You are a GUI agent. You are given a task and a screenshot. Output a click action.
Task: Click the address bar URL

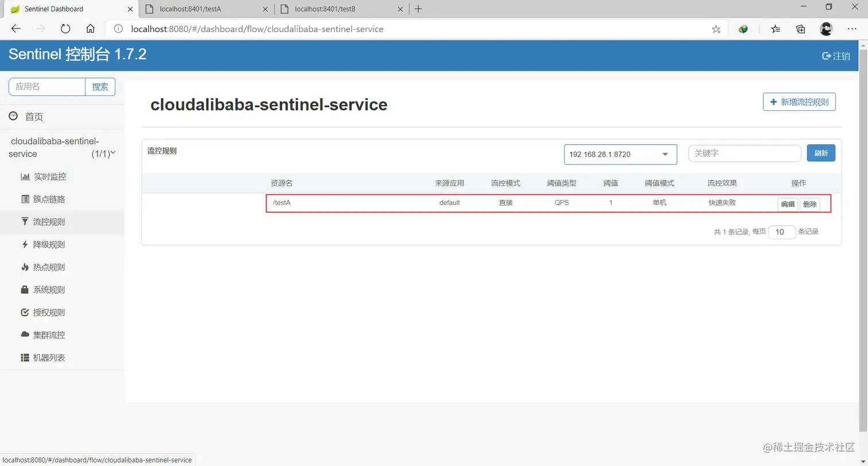[257, 29]
